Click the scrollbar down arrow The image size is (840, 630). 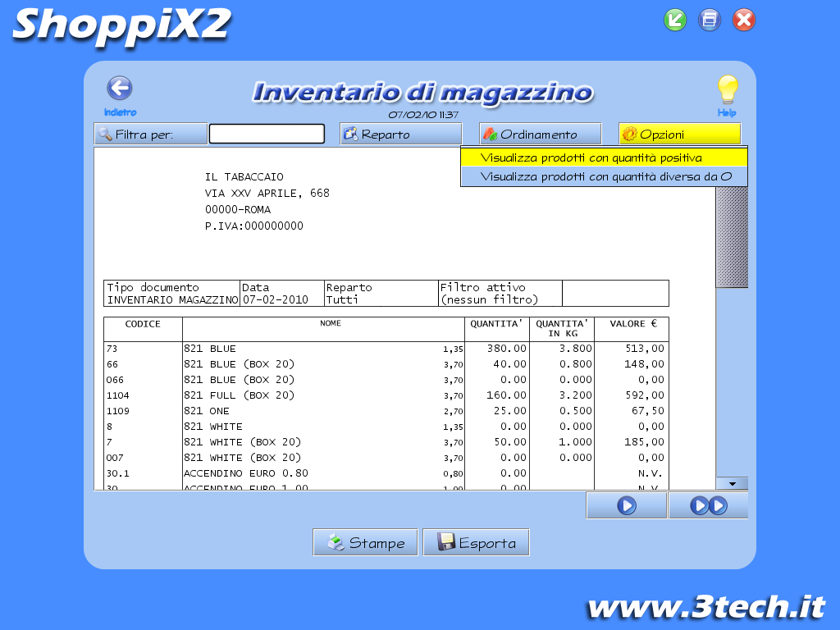click(x=732, y=483)
